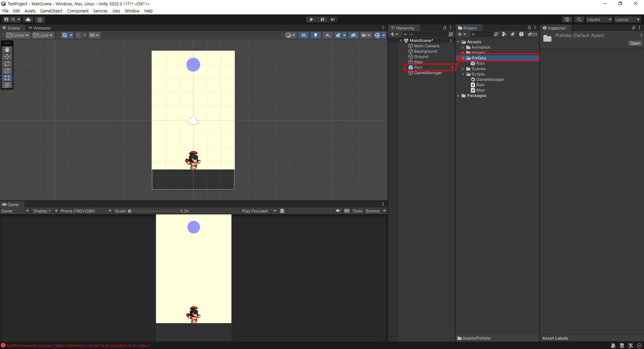Select the Rotate tool in Scene toolbar
This screenshot has width=644, height=349.
click(7, 64)
